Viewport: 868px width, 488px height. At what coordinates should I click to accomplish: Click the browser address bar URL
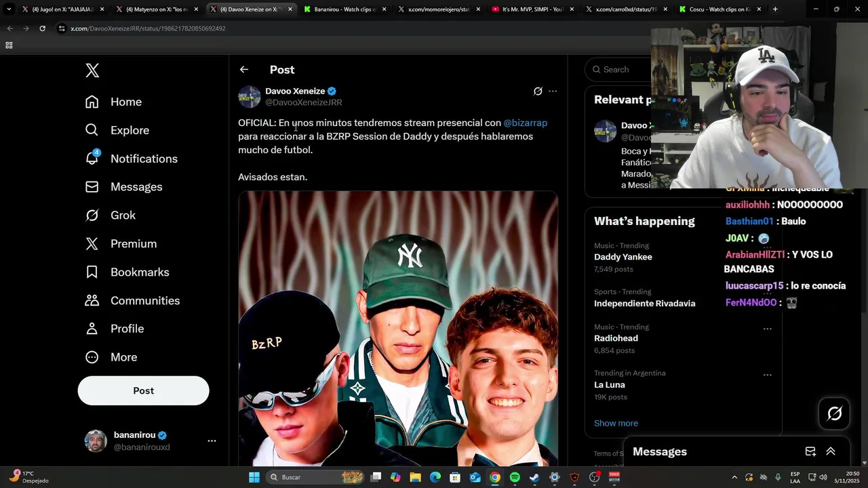pos(149,28)
